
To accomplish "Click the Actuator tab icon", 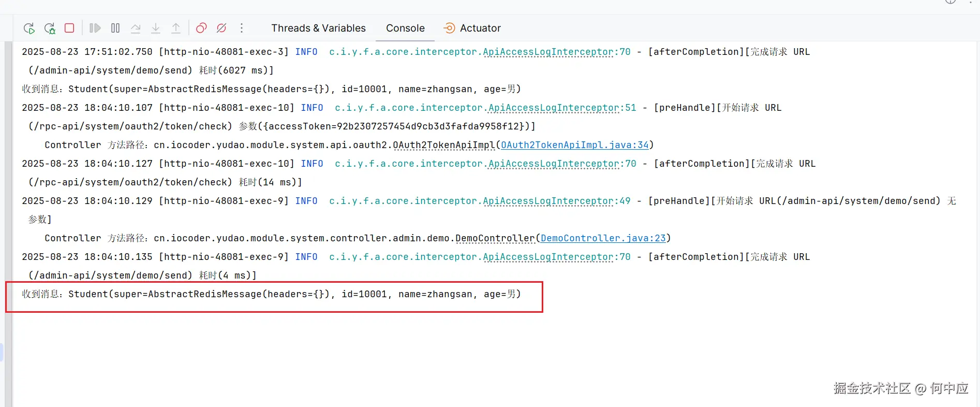I will pos(450,28).
